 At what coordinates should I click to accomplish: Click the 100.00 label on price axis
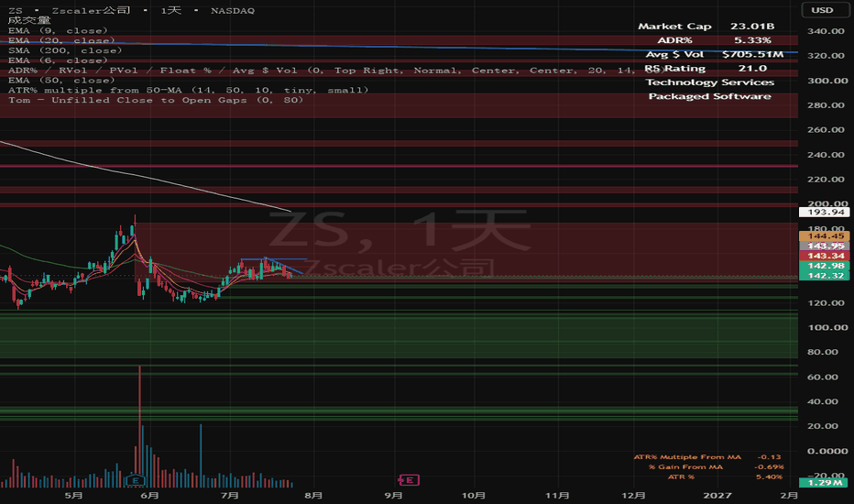coord(827,327)
